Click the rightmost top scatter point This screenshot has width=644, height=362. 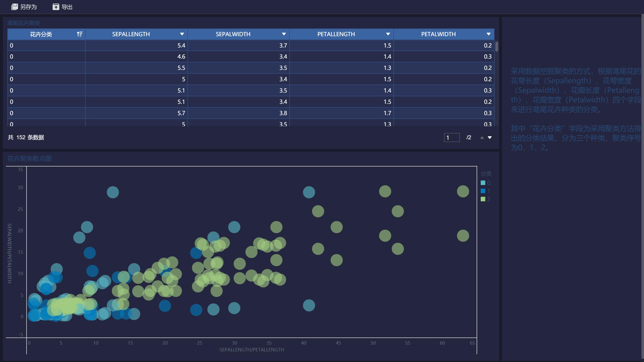463,191
